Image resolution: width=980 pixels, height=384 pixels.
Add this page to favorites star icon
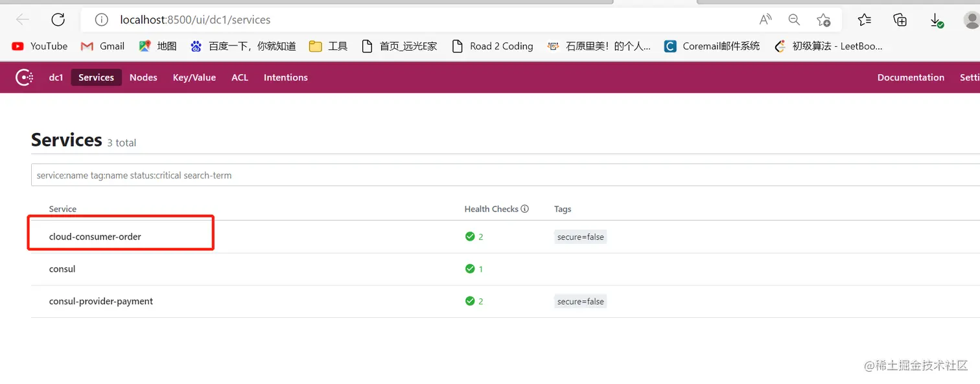(x=823, y=20)
